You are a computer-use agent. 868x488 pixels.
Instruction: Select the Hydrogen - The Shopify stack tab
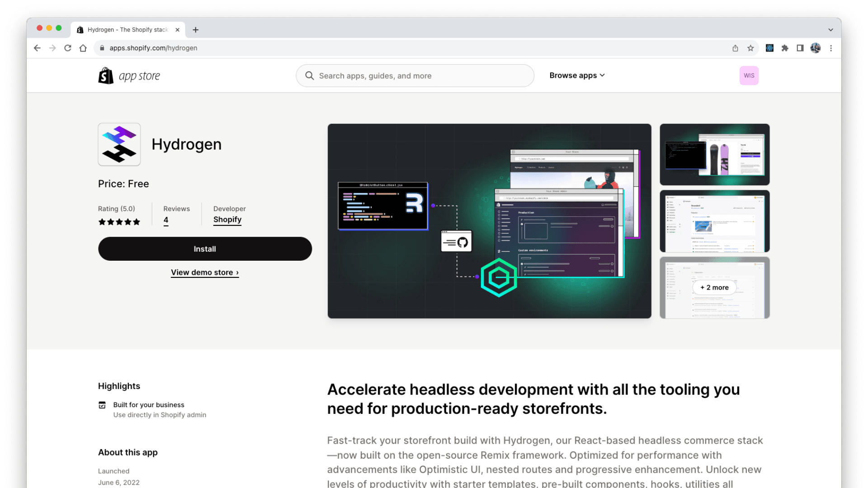click(127, 30)
